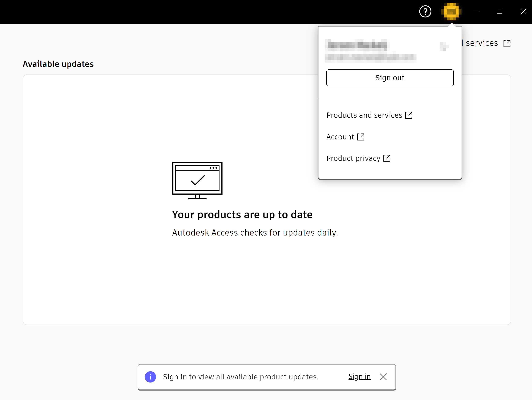The width and height of the screenshot is (532, 400).
Task: Click 'Sign in to view all available product updates.' text
Action: (241, 377)
